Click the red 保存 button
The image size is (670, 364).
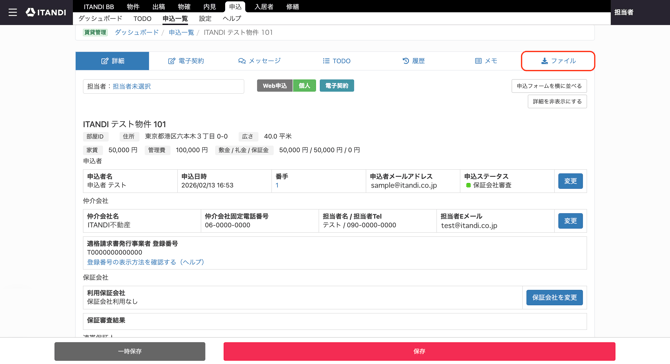click(x=419, y=351)
